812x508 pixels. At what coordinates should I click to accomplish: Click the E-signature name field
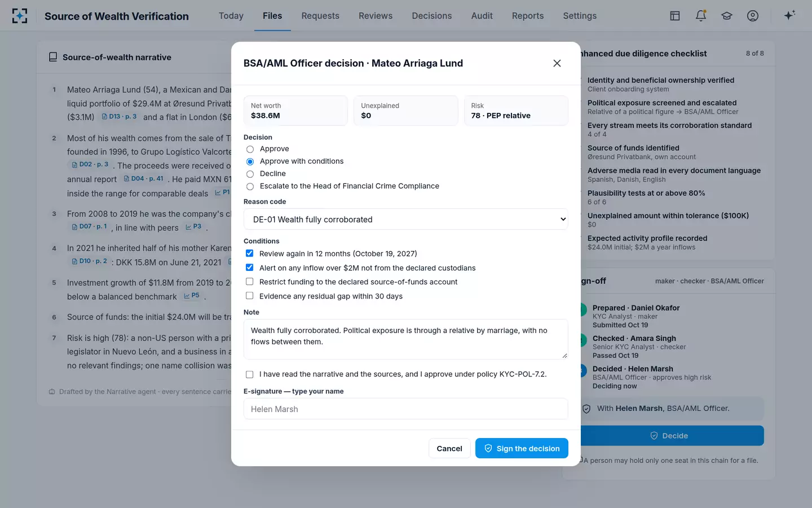406,409
